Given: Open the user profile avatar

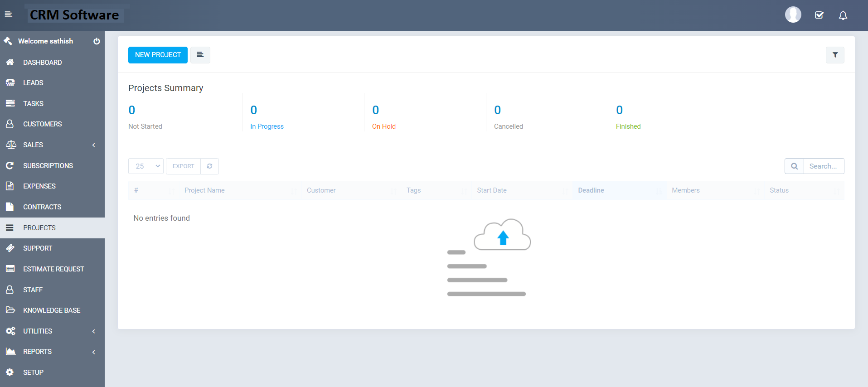Looking at the screenshot, I should pos(793,15).
